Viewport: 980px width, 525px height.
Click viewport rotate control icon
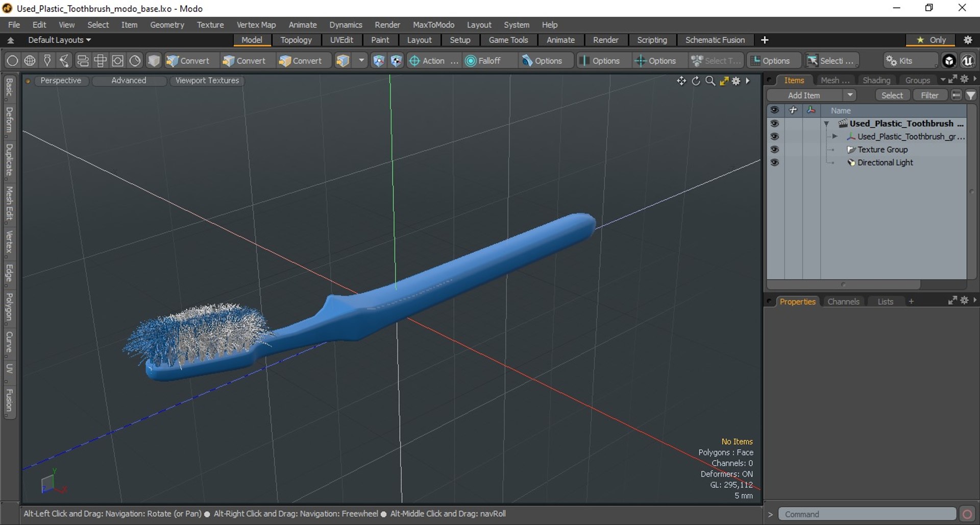pyautogui.click(x=696, y=81)
